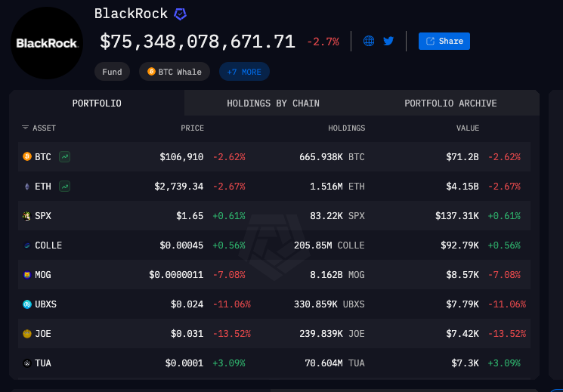Click the Ethereum icon in ETH row

click(x=26, y=186)
